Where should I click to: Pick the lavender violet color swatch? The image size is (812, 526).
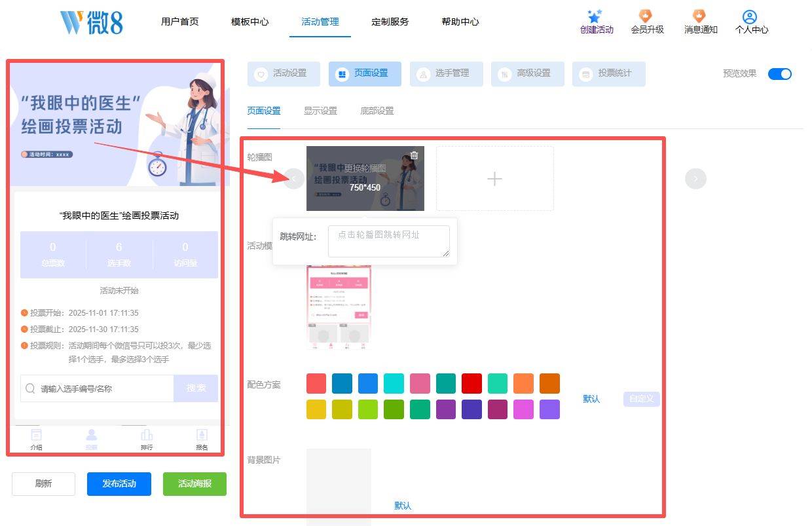549,409
